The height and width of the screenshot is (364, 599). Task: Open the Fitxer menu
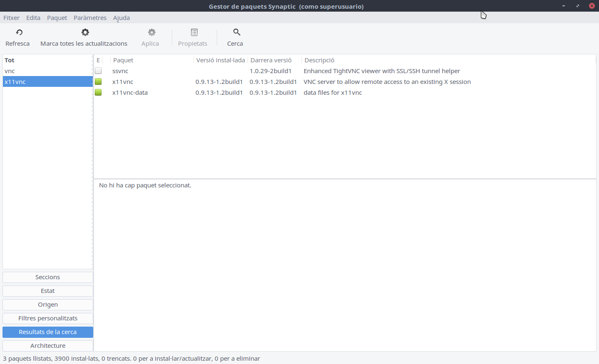(11, 18)
